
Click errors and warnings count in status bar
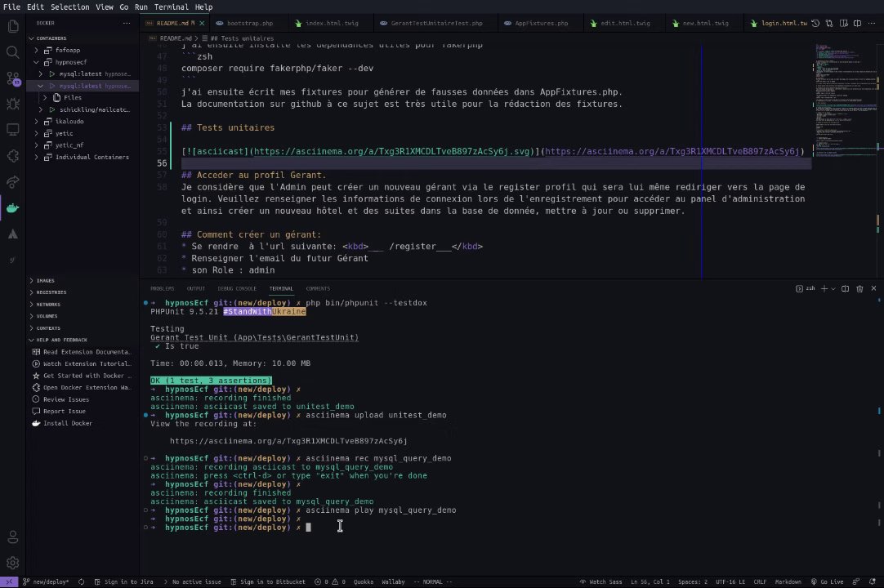click(330, 581)
